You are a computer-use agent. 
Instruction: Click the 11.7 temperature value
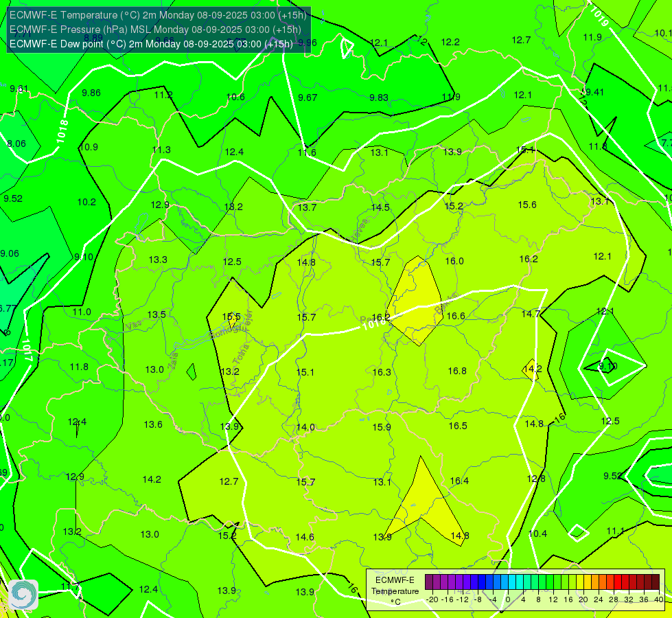click(70, 586)
